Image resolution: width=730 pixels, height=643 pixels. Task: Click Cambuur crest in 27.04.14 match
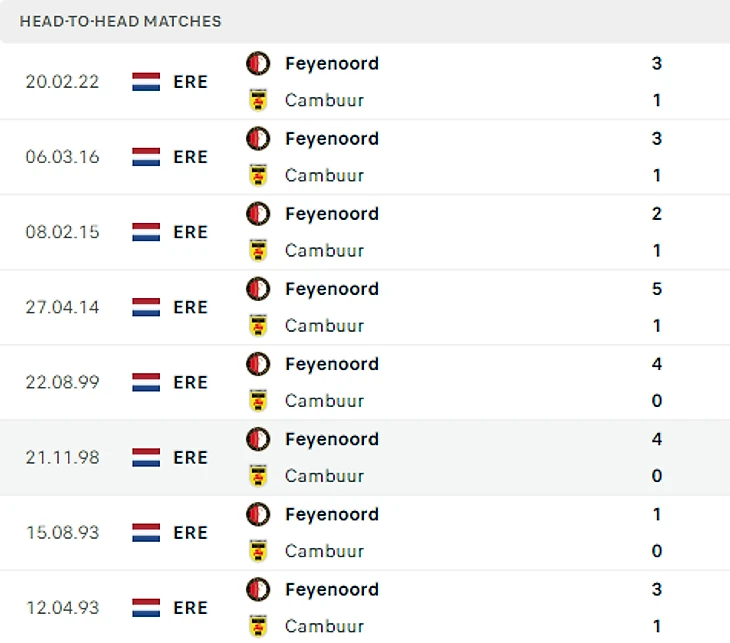coord(258,325)
